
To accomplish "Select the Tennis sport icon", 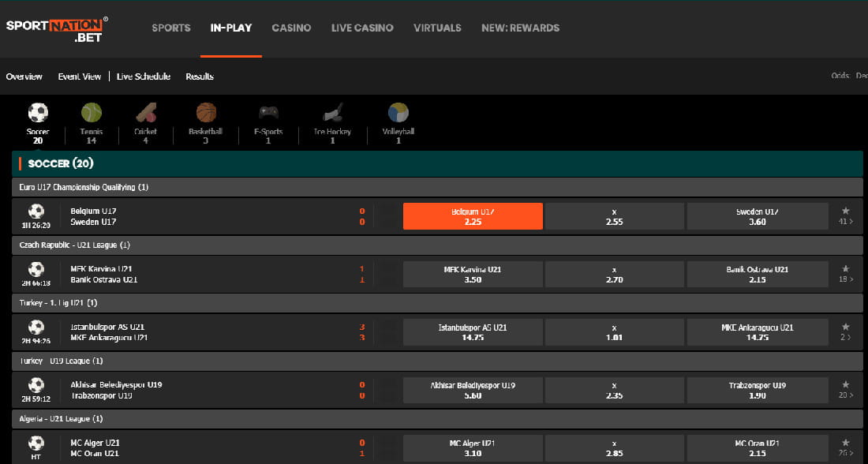I will 92,112.
